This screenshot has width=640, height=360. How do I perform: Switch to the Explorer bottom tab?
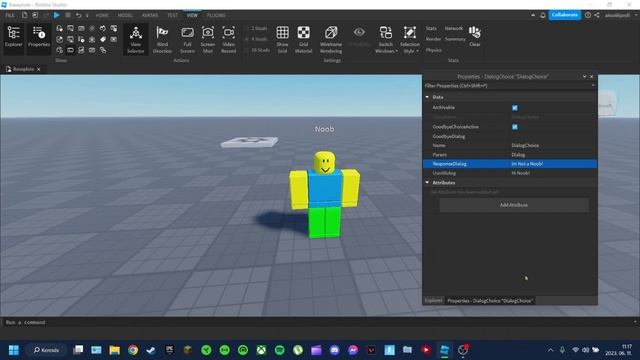(433, 300)
